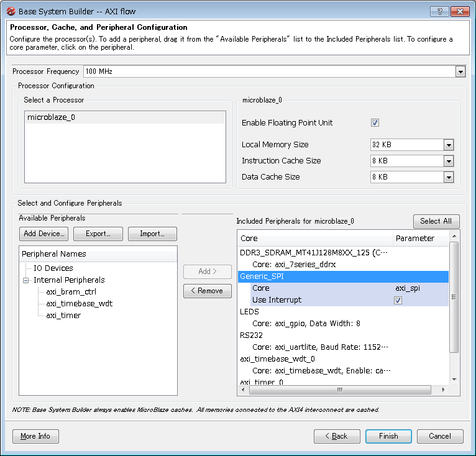Image resolution: width=476 pixels, height=456 pixels.
Task: Click the Export button
Action: tap(98, 234)
